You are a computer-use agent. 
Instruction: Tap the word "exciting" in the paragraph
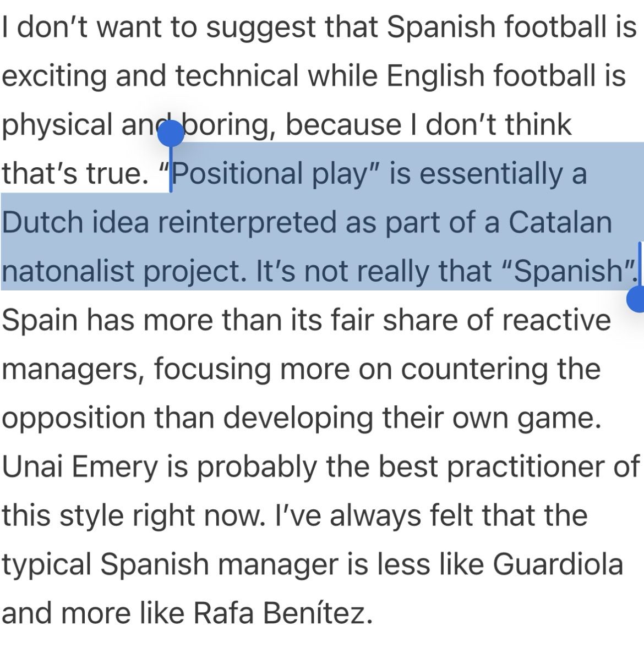pyautogui.click(x=54, y=76)
